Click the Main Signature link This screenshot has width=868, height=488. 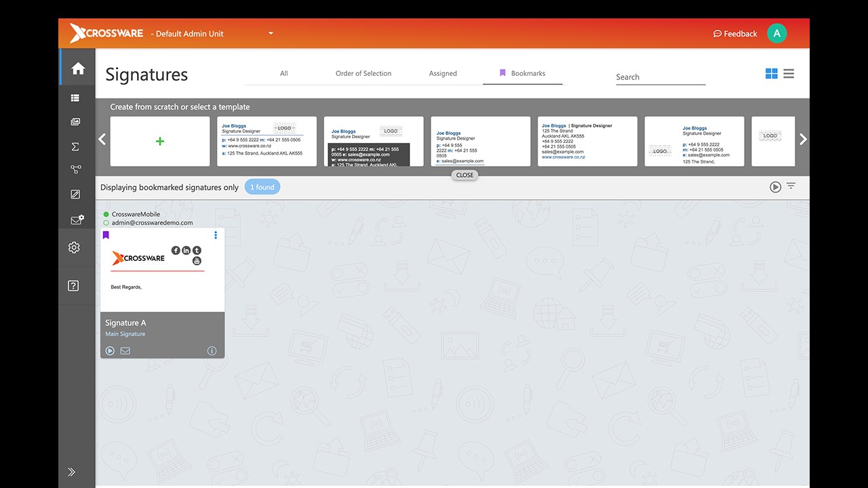(125, 334)
